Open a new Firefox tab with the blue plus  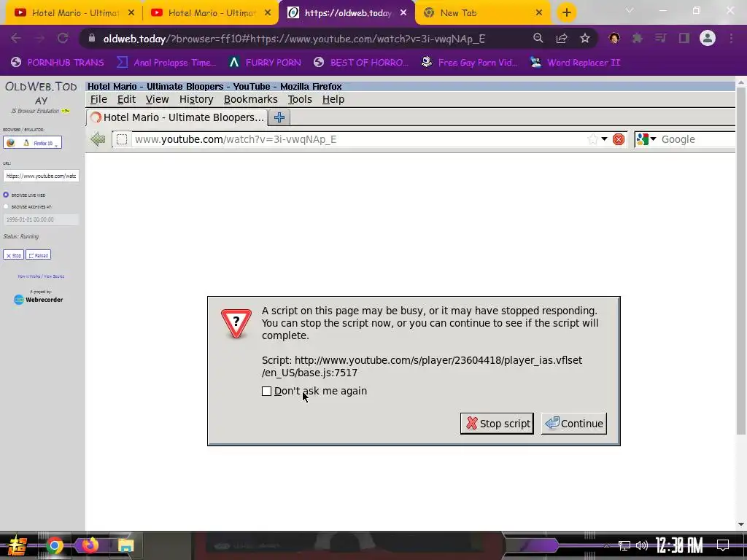[279, 117]
